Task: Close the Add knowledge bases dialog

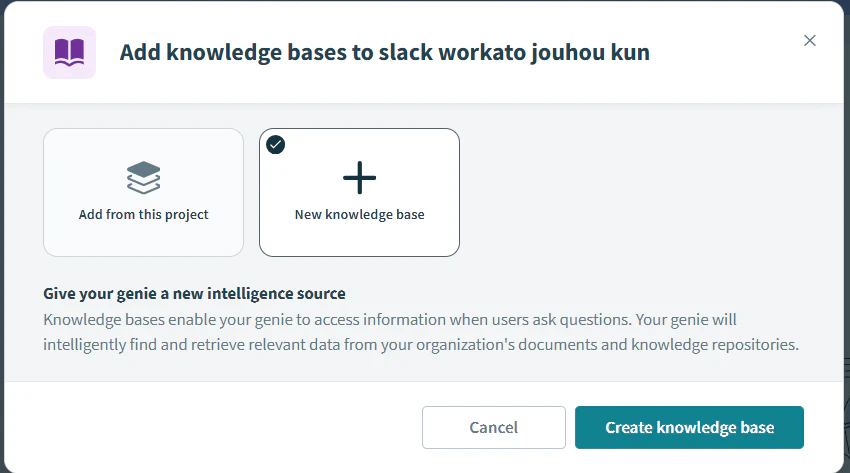Action: coord(809,41)
